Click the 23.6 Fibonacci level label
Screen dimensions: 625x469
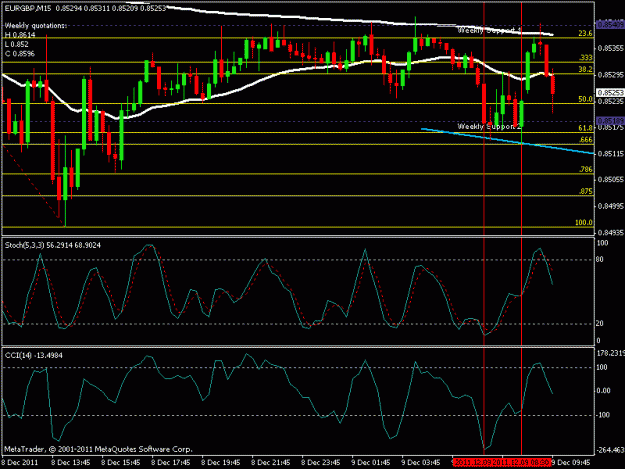tap(585, 34)
